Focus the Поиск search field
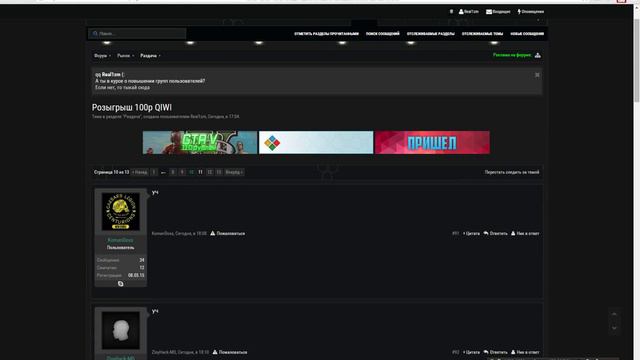Viewport: 640px width, 360px height. [x=137, y=33]
